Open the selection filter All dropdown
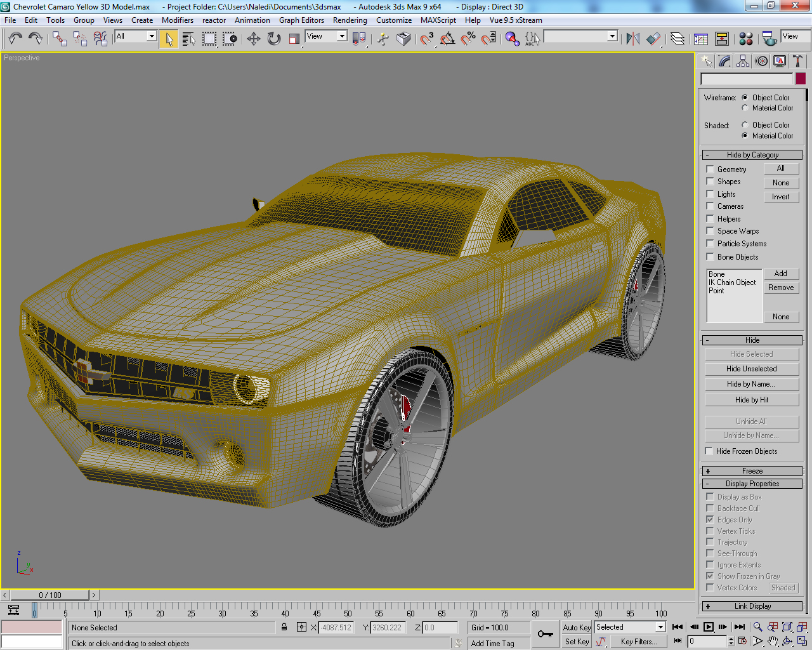The height and width of the screenshot is (650, 812). point(152,36)
